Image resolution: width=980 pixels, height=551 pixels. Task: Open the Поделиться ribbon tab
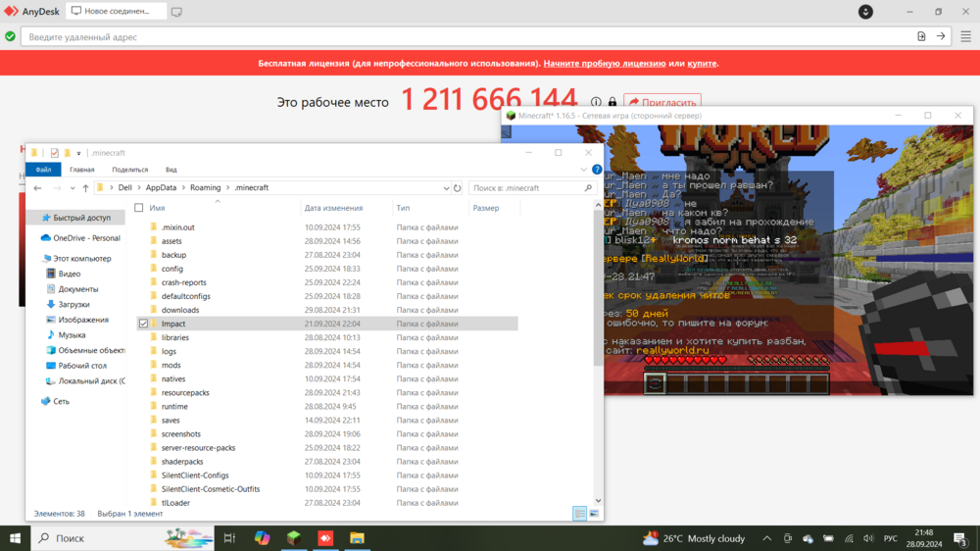tap(130, 170)
